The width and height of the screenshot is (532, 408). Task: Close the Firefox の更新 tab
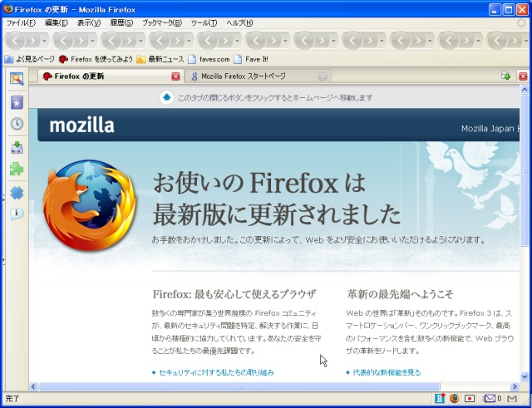[x=175, y=76]
